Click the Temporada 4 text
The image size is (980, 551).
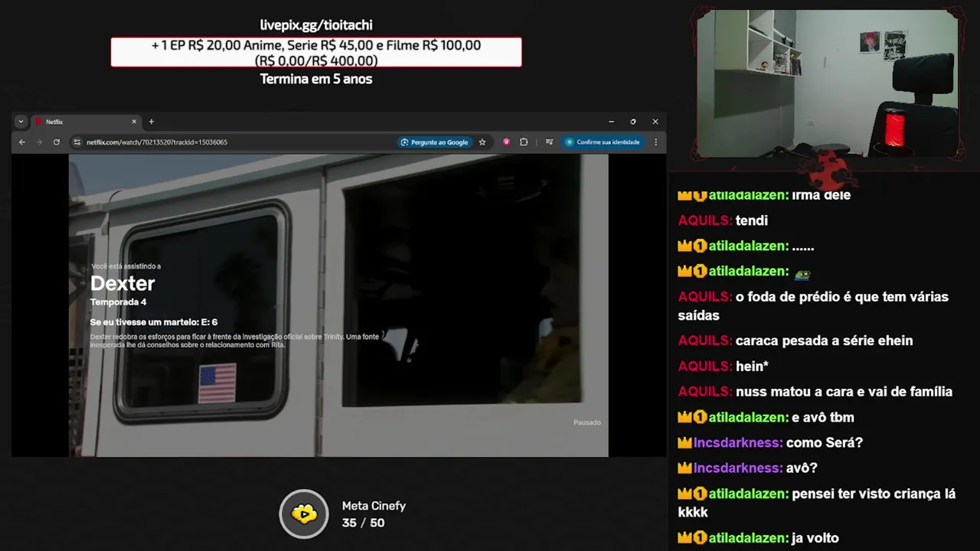tap(118, 302)
